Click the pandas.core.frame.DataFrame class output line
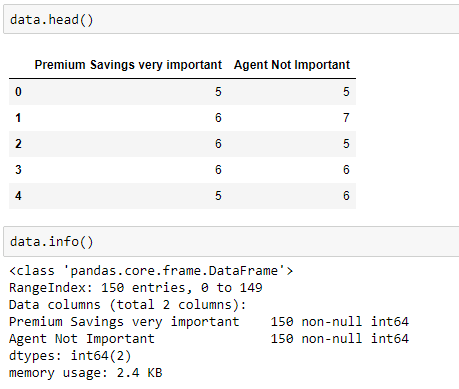 point(151,271)
